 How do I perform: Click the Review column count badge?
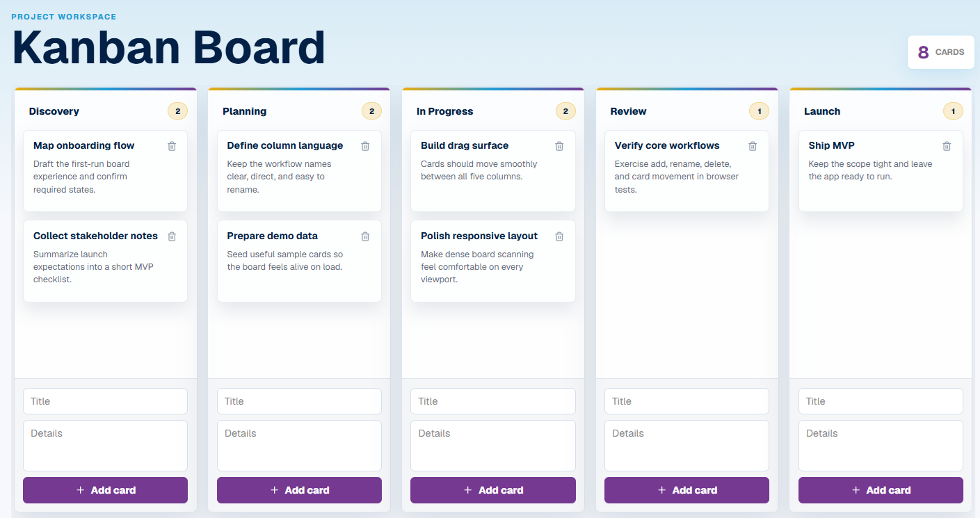click(x=759, y=111)
